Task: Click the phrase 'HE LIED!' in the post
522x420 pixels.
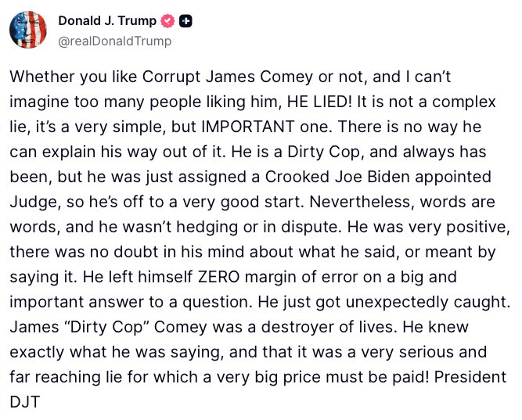Action: click(319, 102)
